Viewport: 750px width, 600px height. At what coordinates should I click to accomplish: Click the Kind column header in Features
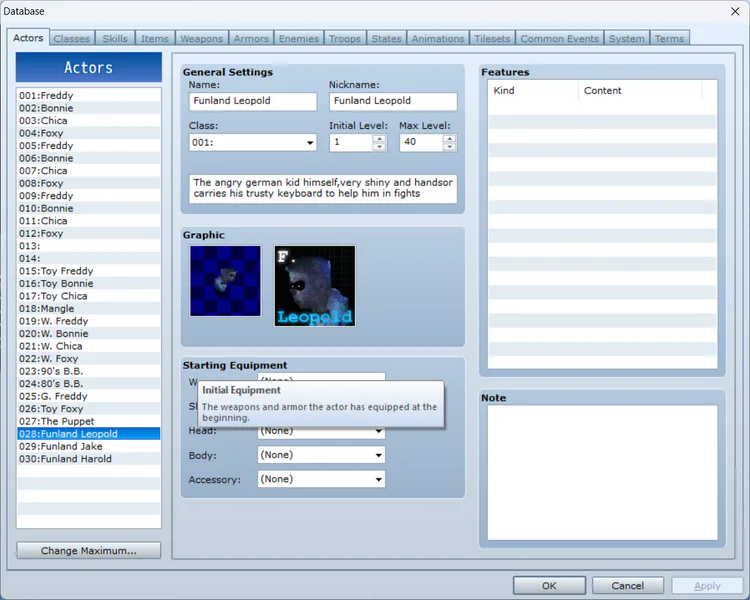click(533, 90)
